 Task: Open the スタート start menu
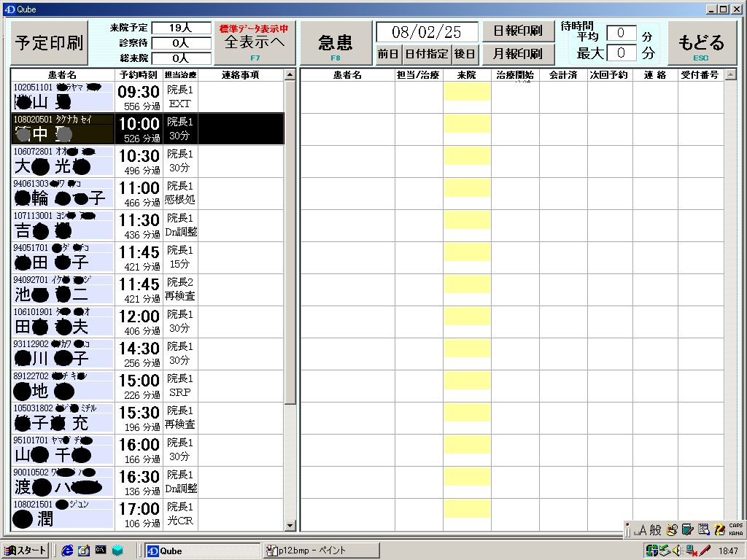26,551
